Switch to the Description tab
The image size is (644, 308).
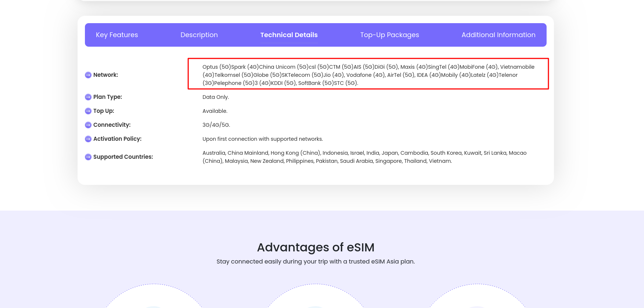199,35
